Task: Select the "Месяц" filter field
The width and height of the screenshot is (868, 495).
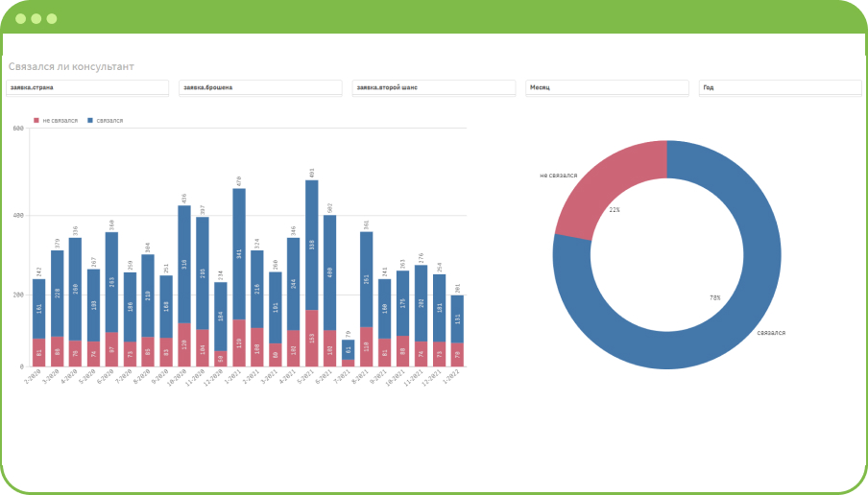Action: pyautogui.click(x=607, y=87)
